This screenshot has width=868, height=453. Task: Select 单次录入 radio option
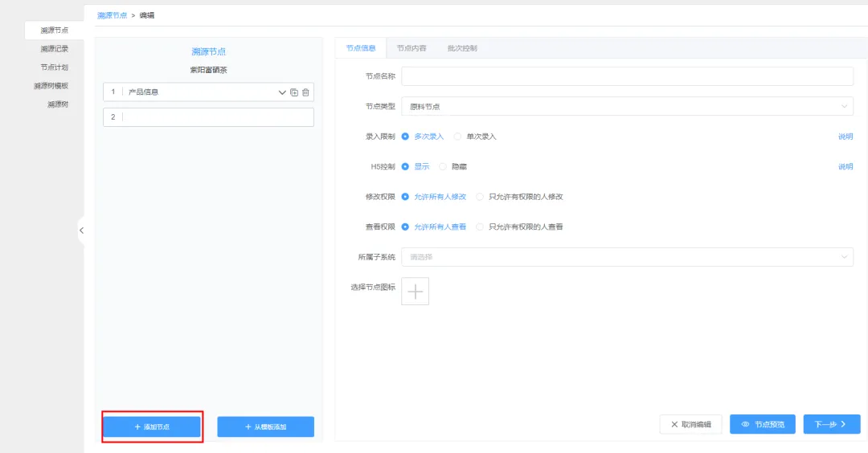(475, 137)
